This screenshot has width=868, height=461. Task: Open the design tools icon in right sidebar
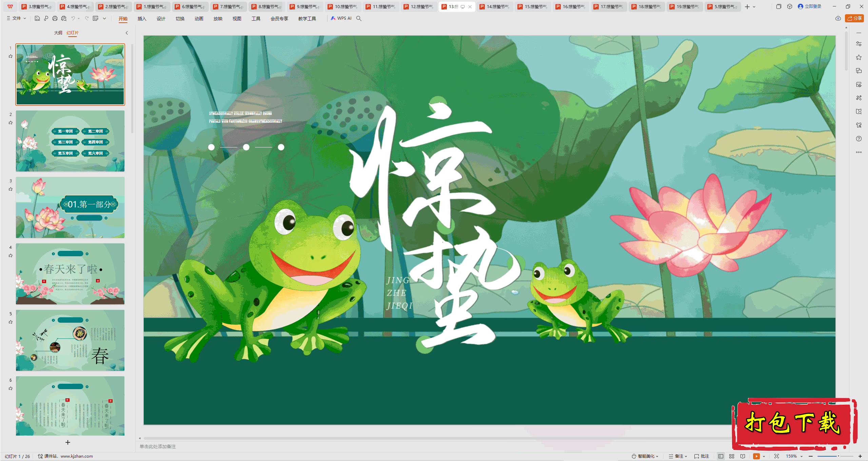(859, 98)
